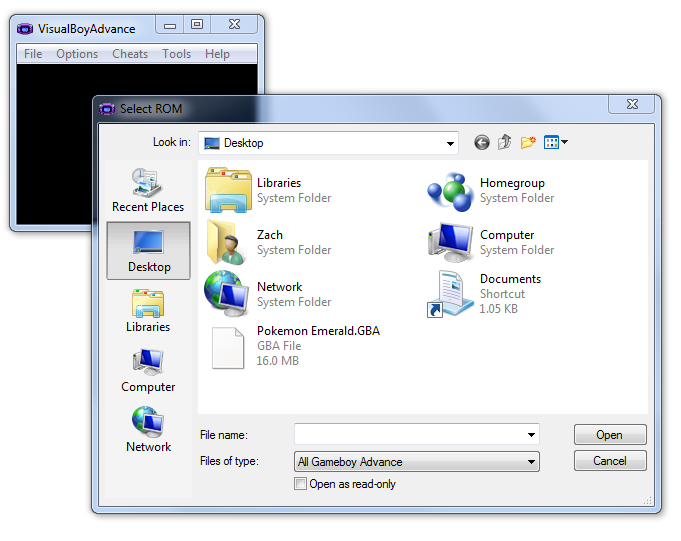Go up one folder level icon
Viewport: 681px width, 541px height.
(x=505, y=142)
